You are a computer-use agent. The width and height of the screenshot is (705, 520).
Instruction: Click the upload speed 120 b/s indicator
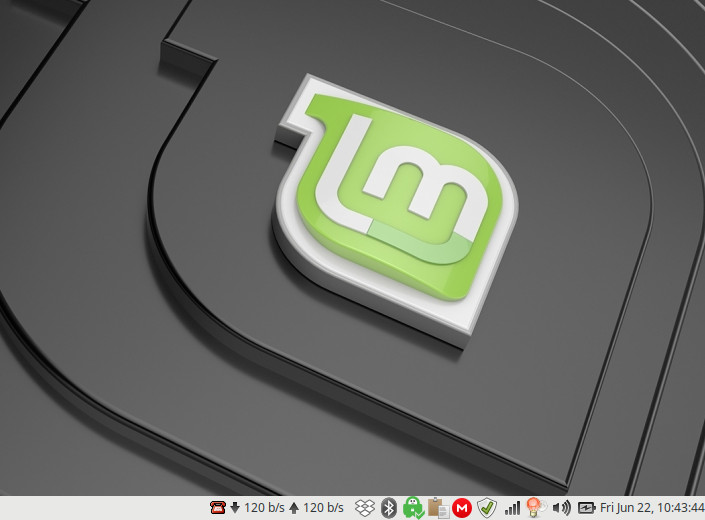tap(316, 508)
